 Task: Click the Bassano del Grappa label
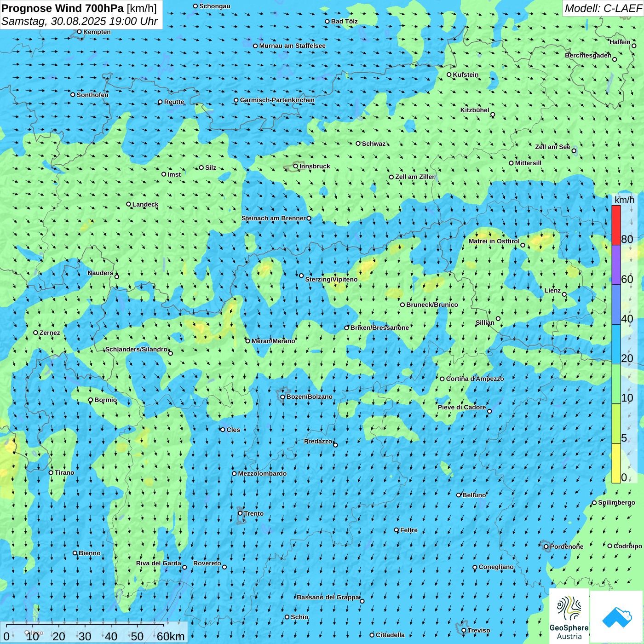point(328,597)
